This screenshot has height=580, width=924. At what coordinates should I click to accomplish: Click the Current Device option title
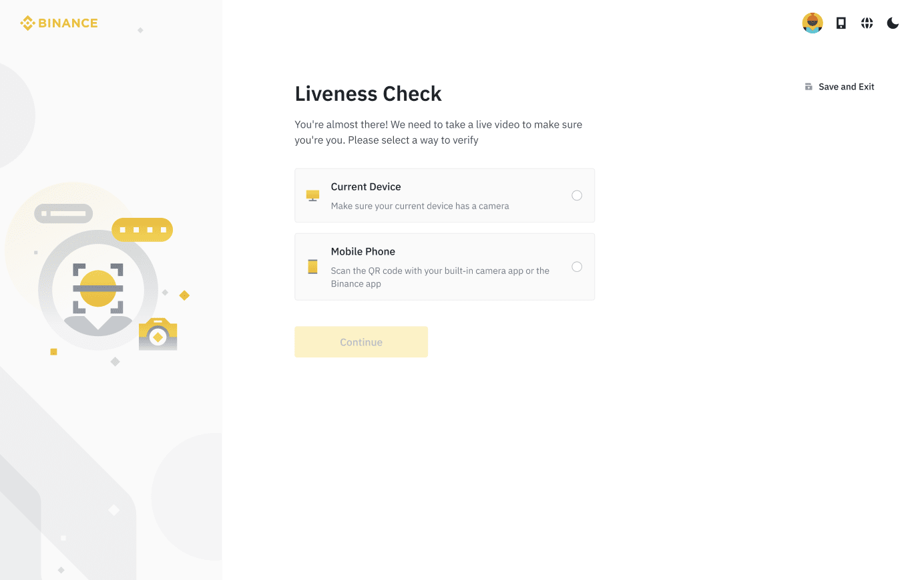coord(366,187)
